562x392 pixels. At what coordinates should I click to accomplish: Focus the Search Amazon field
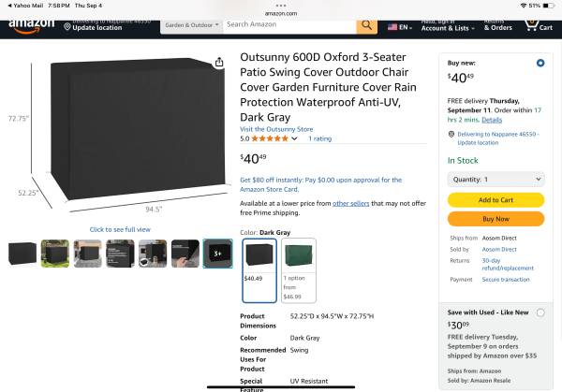[289, 25]
